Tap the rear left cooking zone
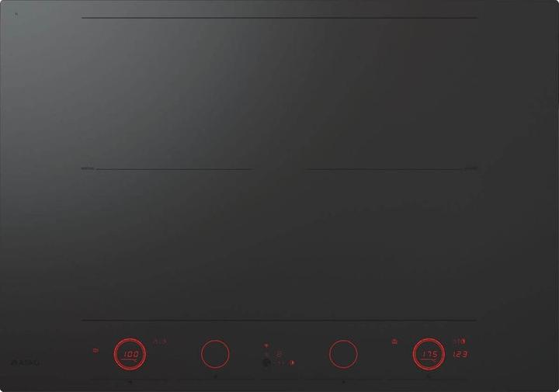 (168, 93)
